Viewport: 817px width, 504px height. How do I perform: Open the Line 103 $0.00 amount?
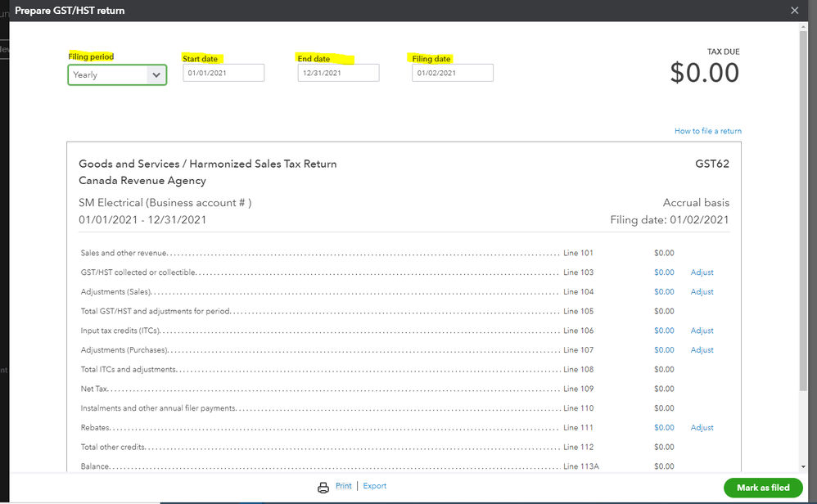(x=664, y=272)
